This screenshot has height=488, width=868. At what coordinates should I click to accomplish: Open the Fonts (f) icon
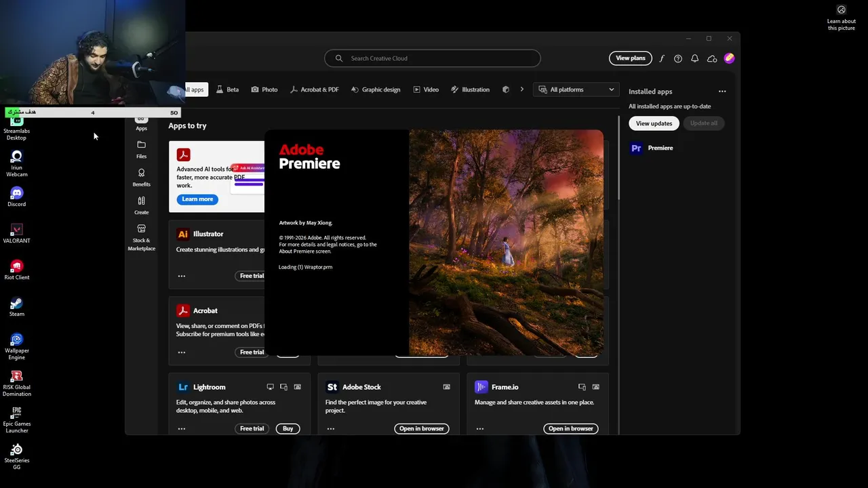662,58
